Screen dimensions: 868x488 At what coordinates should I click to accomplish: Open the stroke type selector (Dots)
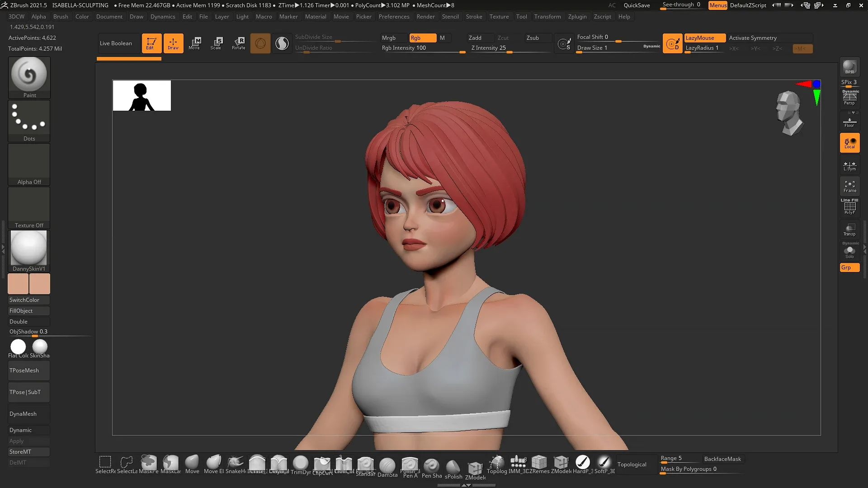(28, 119)
